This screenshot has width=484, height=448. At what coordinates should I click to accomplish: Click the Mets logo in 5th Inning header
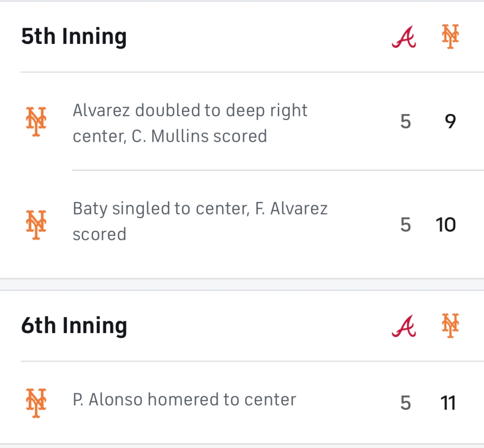[450, 37]
